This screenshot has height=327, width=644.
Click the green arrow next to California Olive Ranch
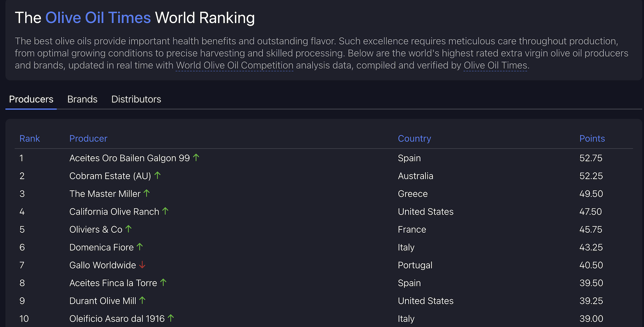(165, 211)
